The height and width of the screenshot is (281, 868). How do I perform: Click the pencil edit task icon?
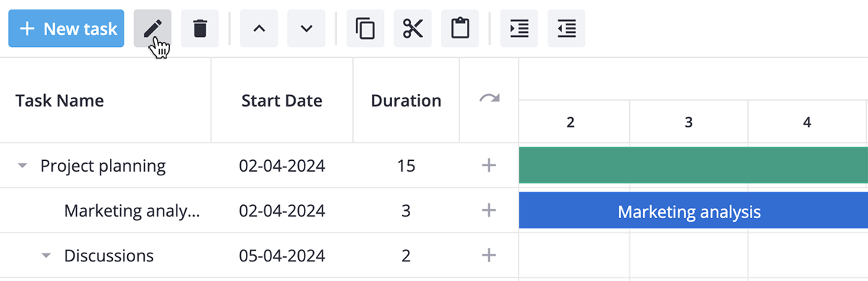click(153, 29)
